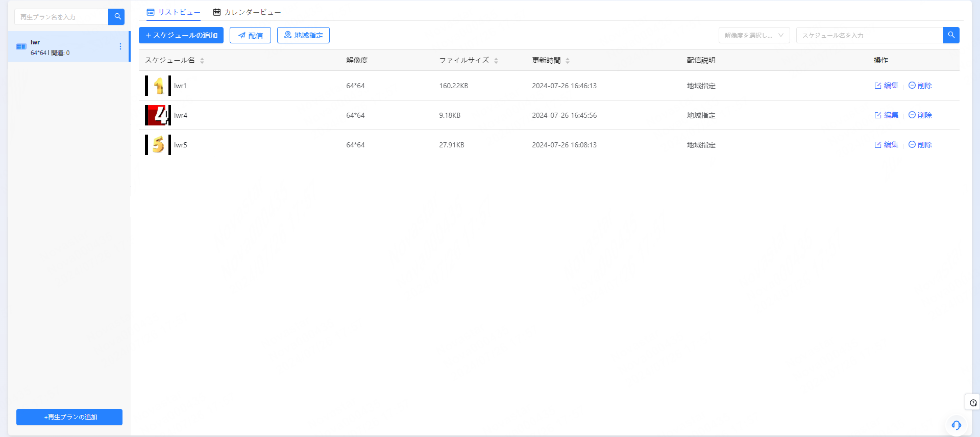Sort by schedule name column arrows
The height and width of the screenshot is (437, 980).
[x=202, y=61]
